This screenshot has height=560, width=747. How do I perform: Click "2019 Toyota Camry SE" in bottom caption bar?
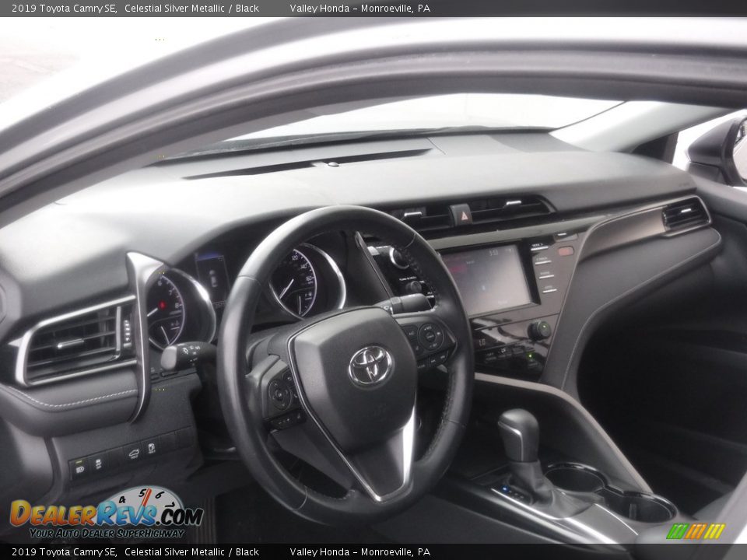[x=64, y=552]
